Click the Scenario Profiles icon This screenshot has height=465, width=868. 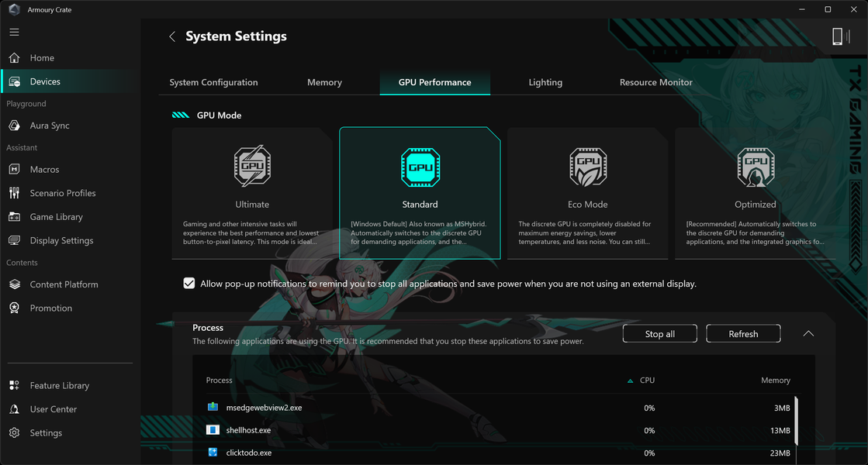(15, 193)
